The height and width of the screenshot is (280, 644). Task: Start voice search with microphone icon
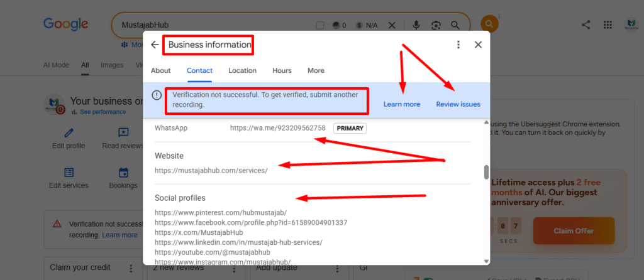pyautogui.click(x=416, y=25)
